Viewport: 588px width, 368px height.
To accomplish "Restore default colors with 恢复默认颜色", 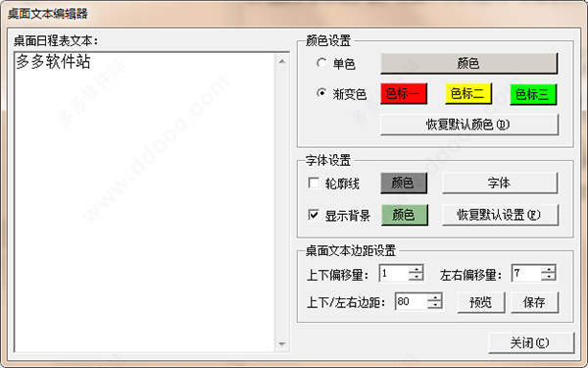I will click(x=468, y=125).
